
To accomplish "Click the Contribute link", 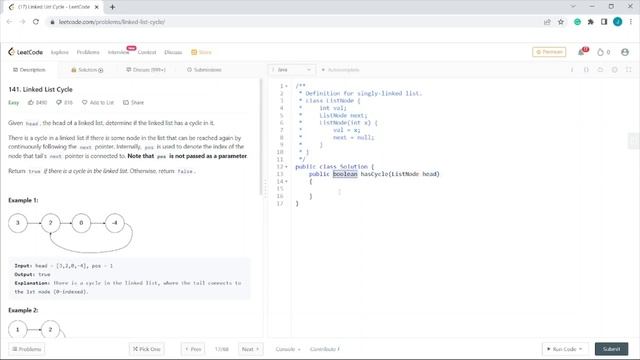I will tap(324, 349).
